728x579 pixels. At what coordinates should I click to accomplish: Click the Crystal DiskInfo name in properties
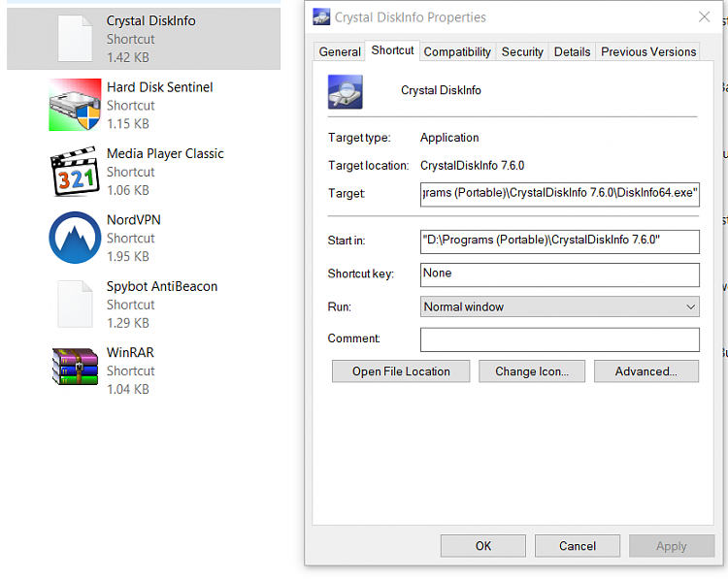[x=441, y=90]
